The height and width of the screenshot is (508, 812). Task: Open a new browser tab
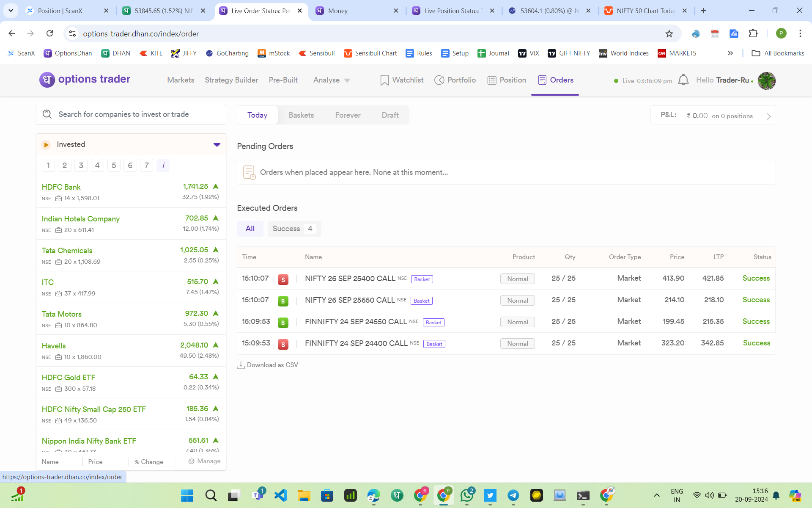pyautogui.click(x=703, y=11)
